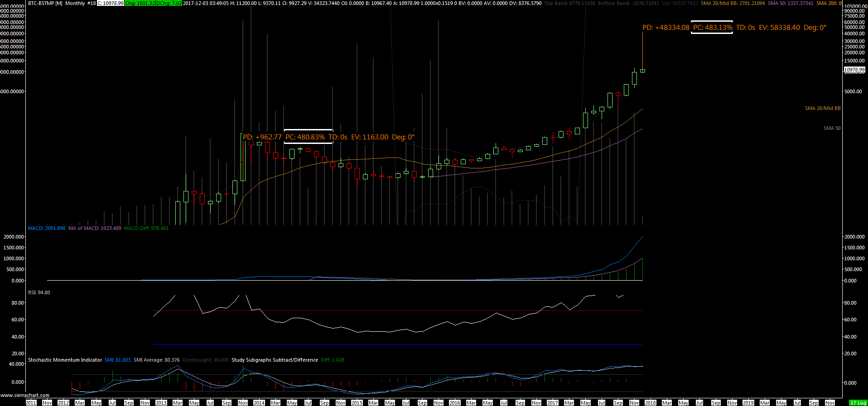
Task: Click the MACD: 2001.890 study label
Action: coord(47,228)
